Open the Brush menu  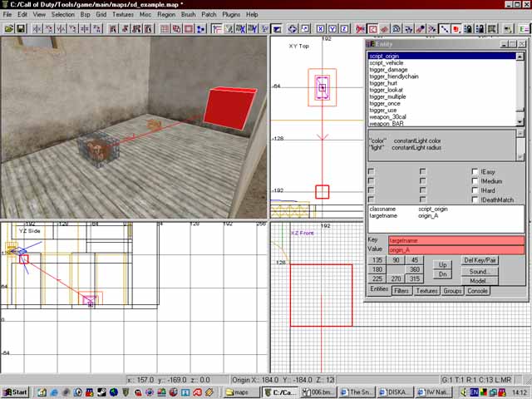[x=187, y=15]
